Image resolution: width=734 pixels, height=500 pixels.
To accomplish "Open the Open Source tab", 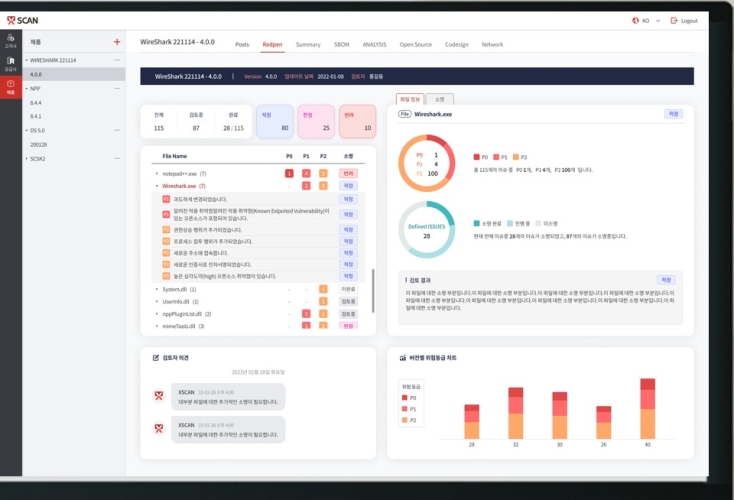I will coord(416,44).
